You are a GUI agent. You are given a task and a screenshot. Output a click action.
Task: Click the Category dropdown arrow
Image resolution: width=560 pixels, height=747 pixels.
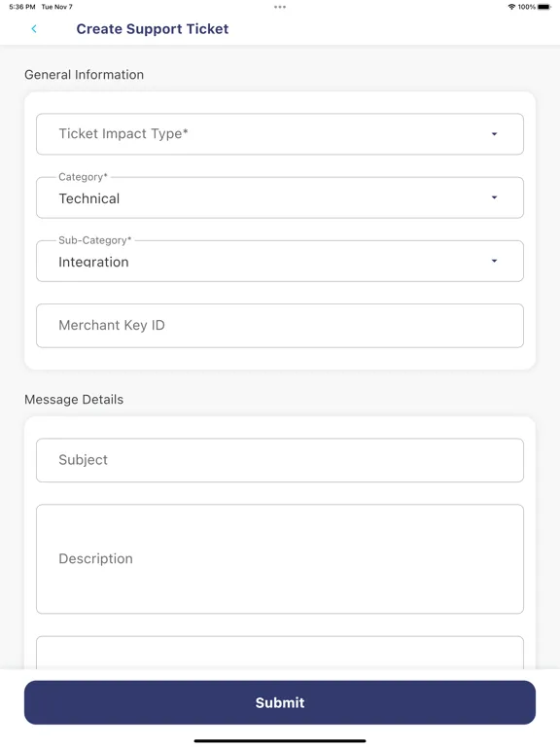pos(494,197)
